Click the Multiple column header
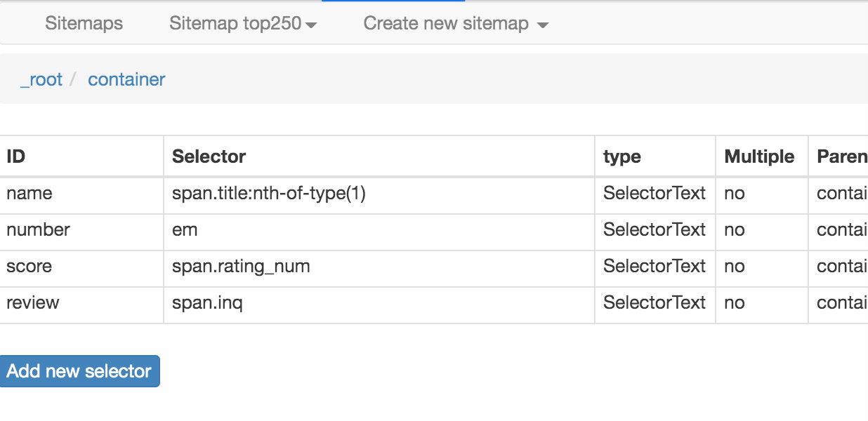868x421 pixels. point(758,156)
